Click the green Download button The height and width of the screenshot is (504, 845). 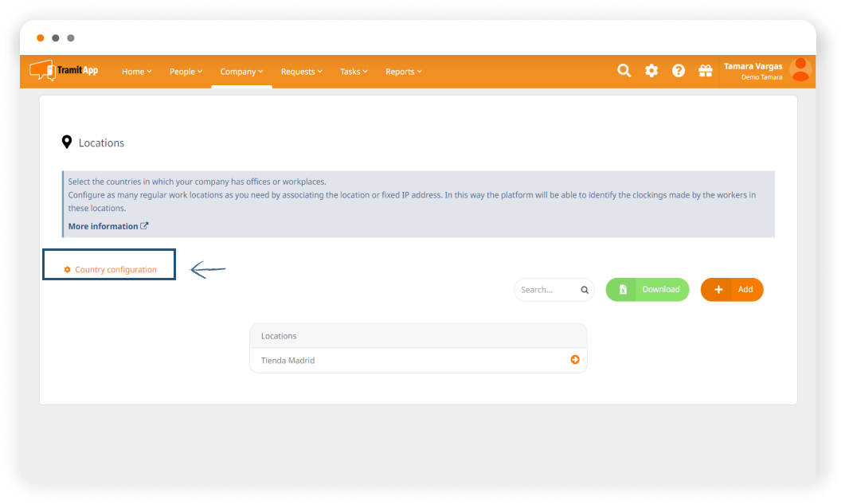(647, 290)
